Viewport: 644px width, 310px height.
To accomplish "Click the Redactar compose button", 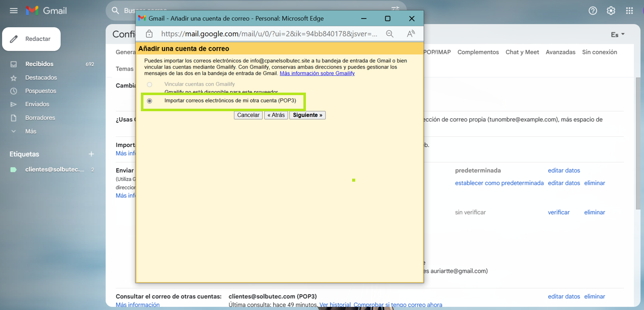I will 32,39.
